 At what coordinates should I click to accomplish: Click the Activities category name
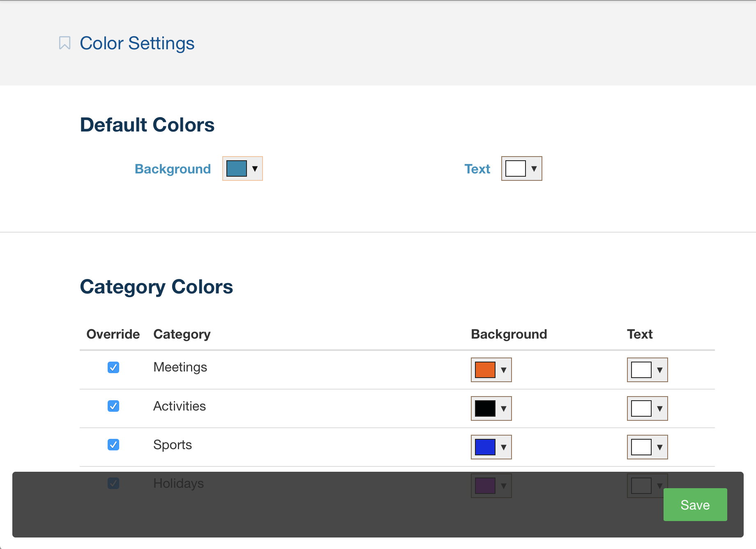click(180, 406)
